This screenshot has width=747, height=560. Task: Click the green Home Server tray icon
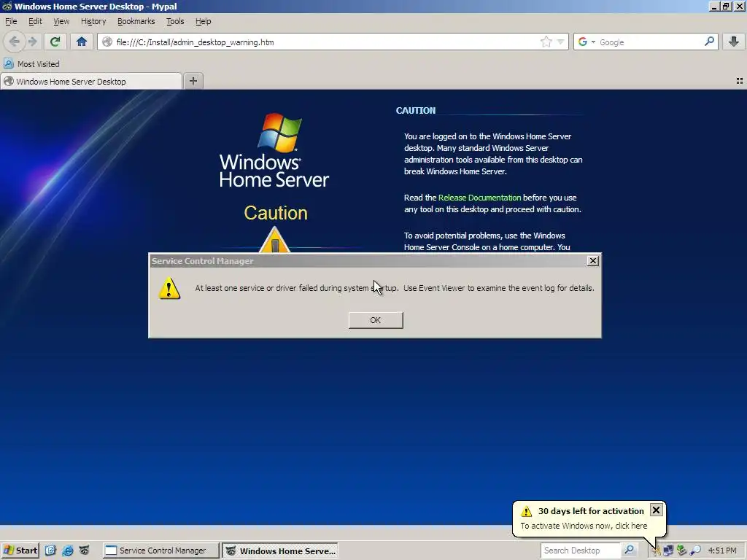pos(682,551)
